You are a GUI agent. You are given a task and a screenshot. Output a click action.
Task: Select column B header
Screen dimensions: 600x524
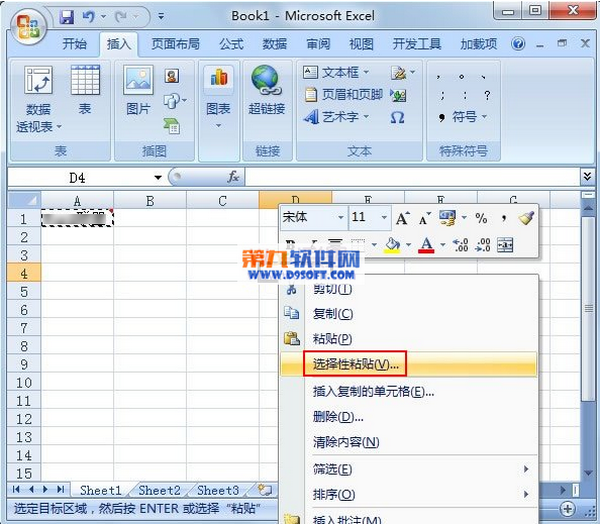(x=150, y=201)
